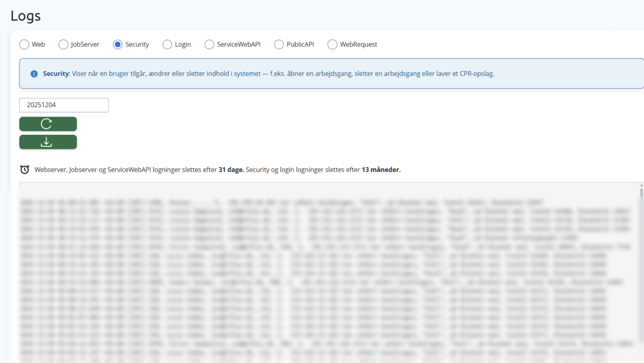
Task: Click the blue info icon in banner
Action: pos(34,74)
